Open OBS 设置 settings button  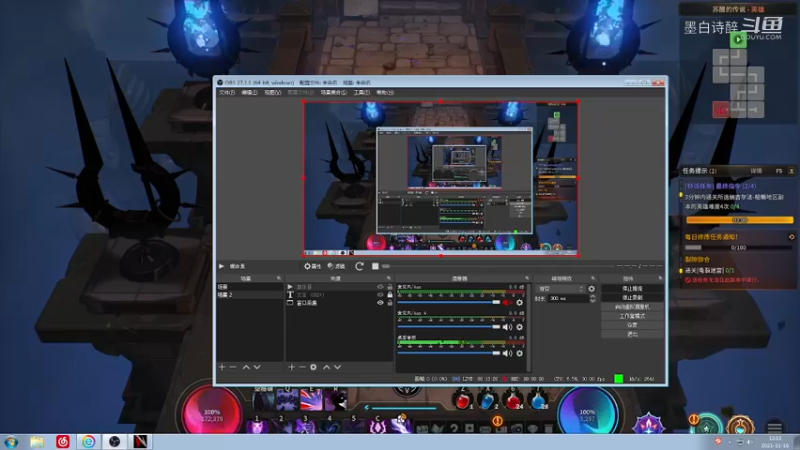click(632, 325)
